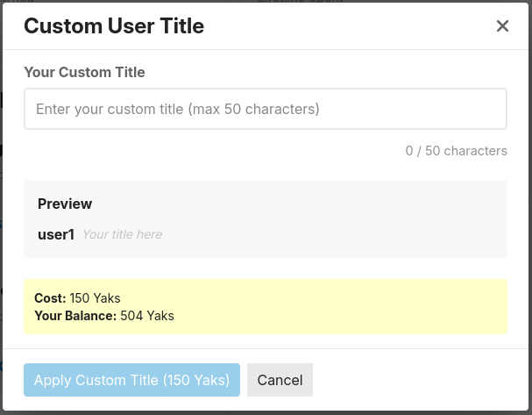Click the 150 Yaks cost value
Image resolution: width=532 pixels, height=415 pixels.
95,298
